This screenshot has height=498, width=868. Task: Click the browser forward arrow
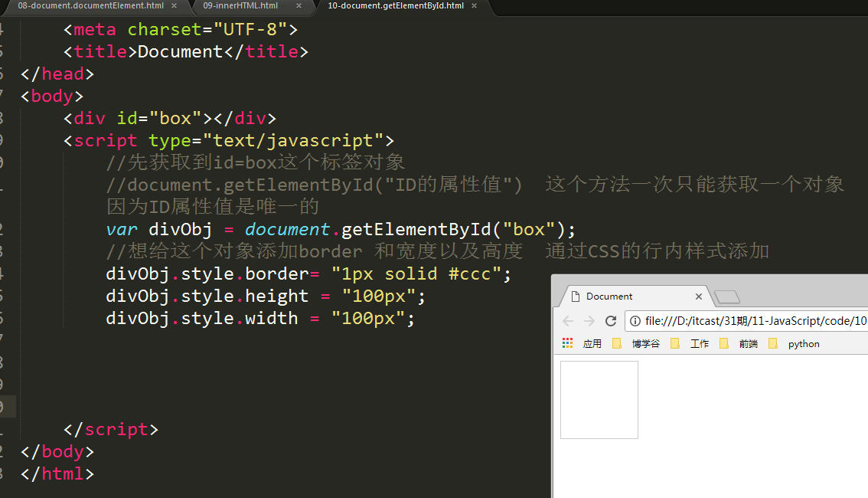point(589,321)
